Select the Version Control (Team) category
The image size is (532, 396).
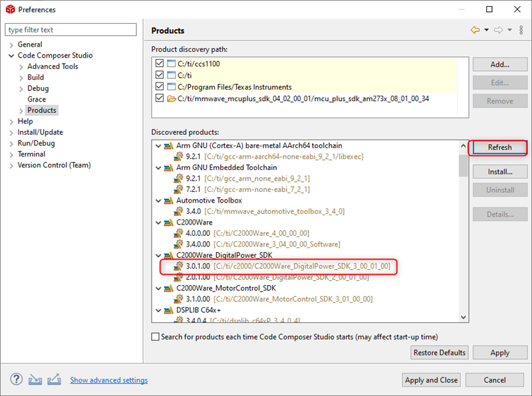pyautogui.click(x=54, y=165)
